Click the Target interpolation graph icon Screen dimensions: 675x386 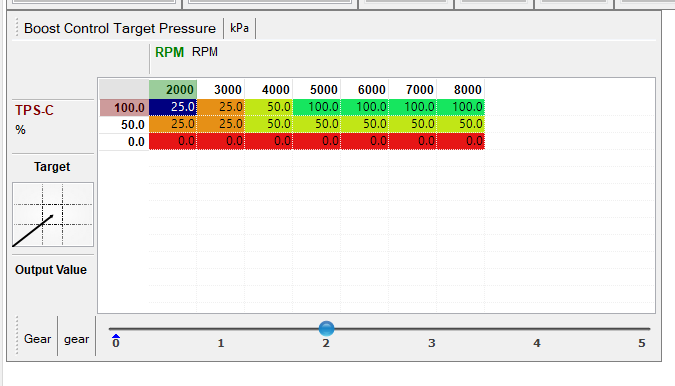(x=53, y=214)
